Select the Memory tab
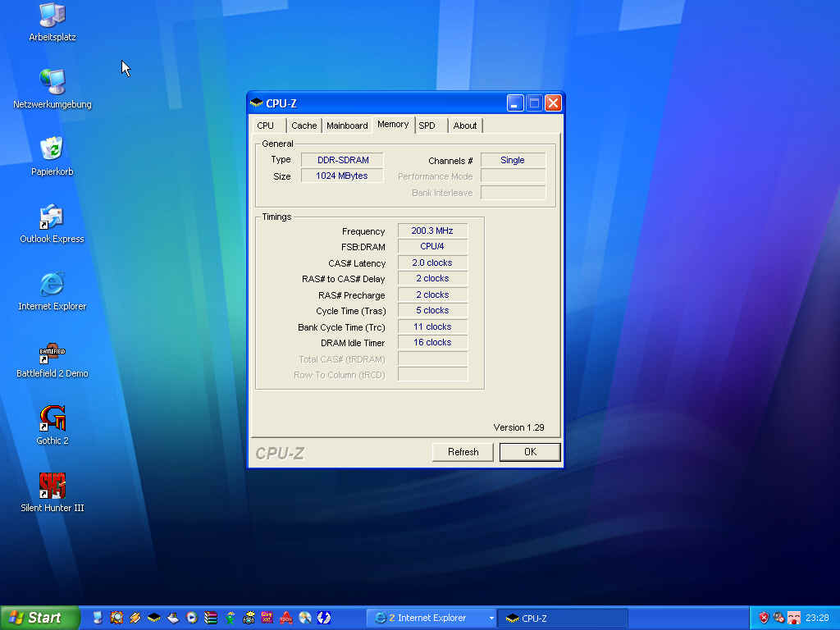The image size is (840, 630). [393, 125]
